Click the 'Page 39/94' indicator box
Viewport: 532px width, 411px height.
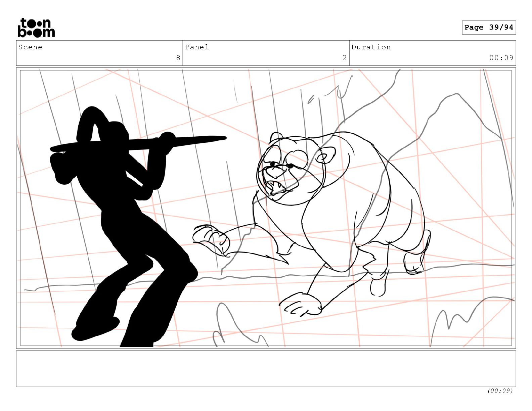[489, 28]
